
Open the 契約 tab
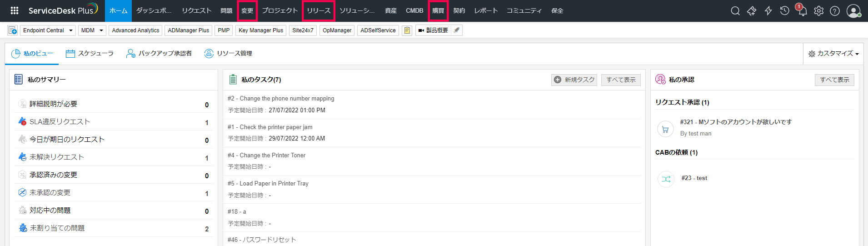[459, 11]
